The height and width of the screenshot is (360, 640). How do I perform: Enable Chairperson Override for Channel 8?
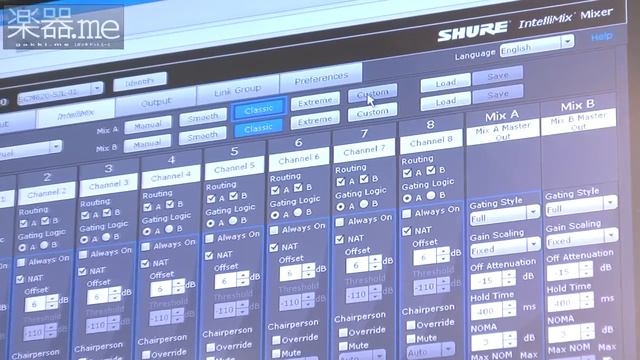411,325
